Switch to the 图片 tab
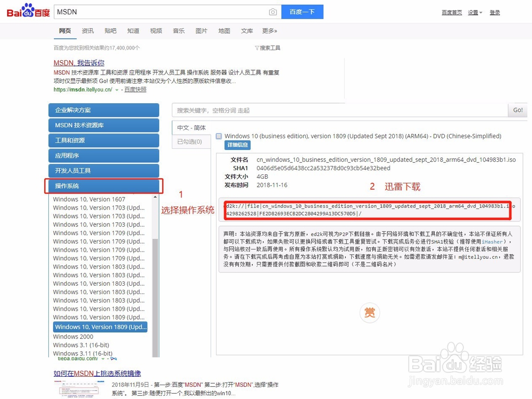 tap(201, 31)
